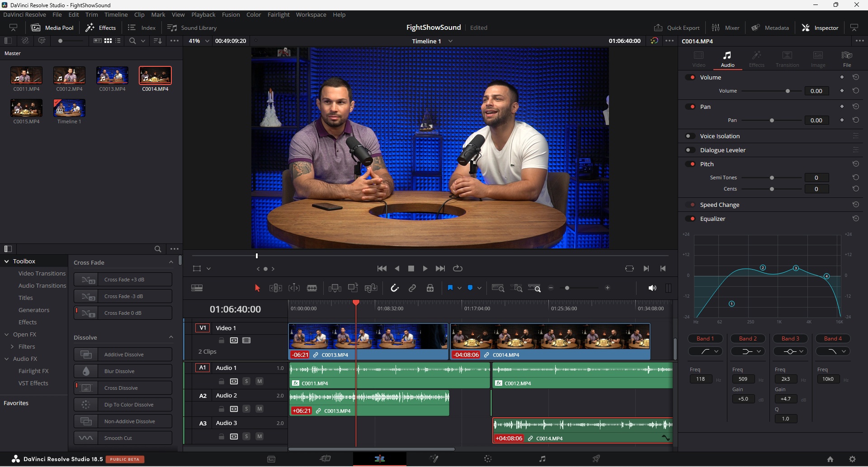
Task: Collapse the Cross Fade category
Action: pyautogui.click(x=171, y=262)
